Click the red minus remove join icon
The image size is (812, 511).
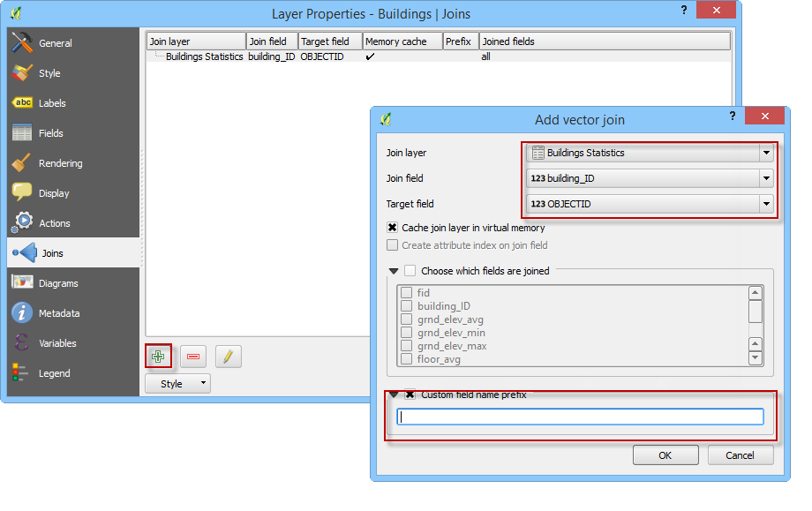point(193,357)
